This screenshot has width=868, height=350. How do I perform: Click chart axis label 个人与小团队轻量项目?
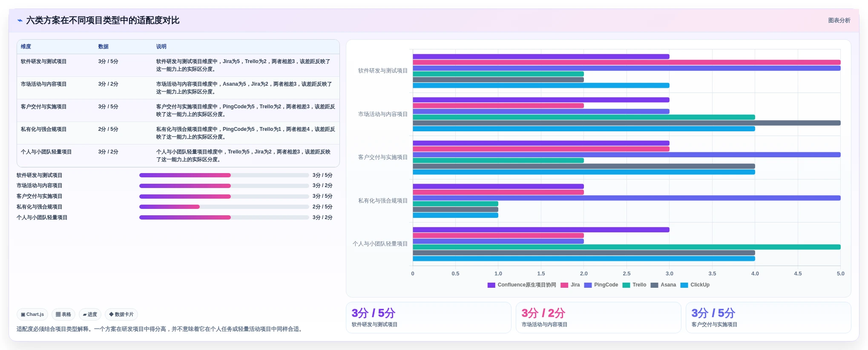pos(380,244)
